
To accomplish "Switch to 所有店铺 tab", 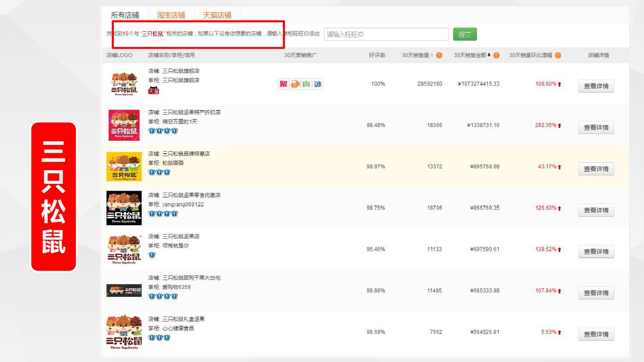I will 125,15.
